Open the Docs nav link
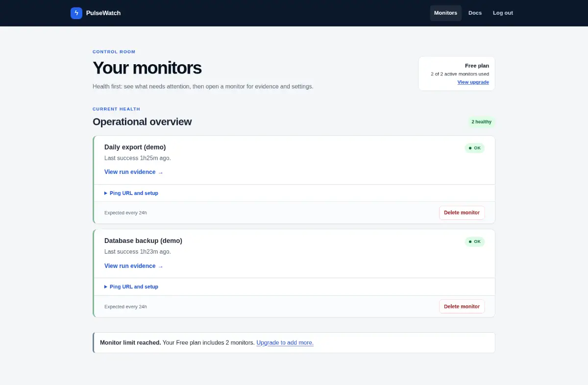Image resolution: width=588 pixels, height=385 pixels. (x=475, y=13)
